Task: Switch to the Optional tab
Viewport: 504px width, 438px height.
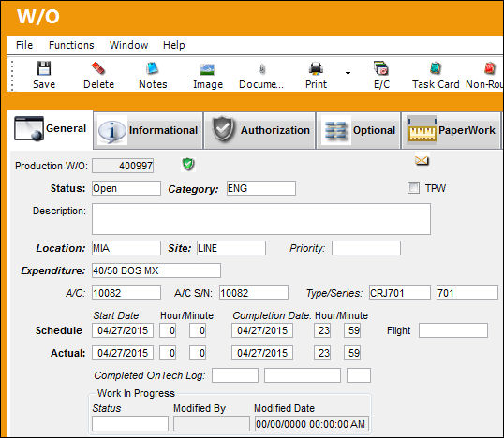Action: pyautogui.click(x=359, y=130)
